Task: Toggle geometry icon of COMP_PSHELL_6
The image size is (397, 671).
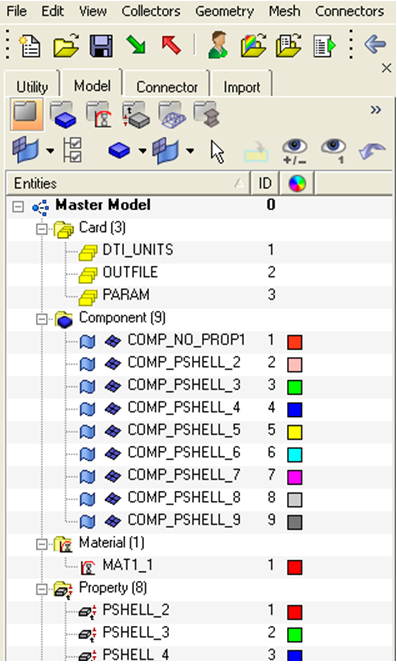Action: [87, 454]
